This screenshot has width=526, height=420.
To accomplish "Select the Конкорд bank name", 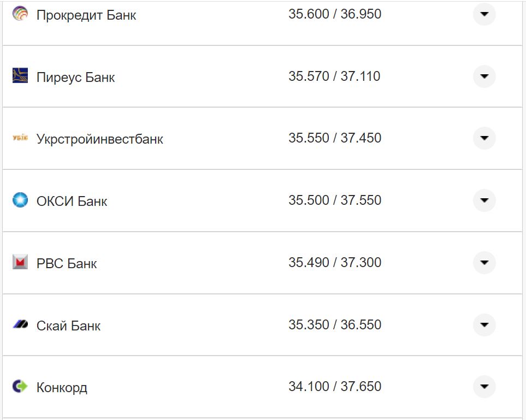I will point(62,388).
